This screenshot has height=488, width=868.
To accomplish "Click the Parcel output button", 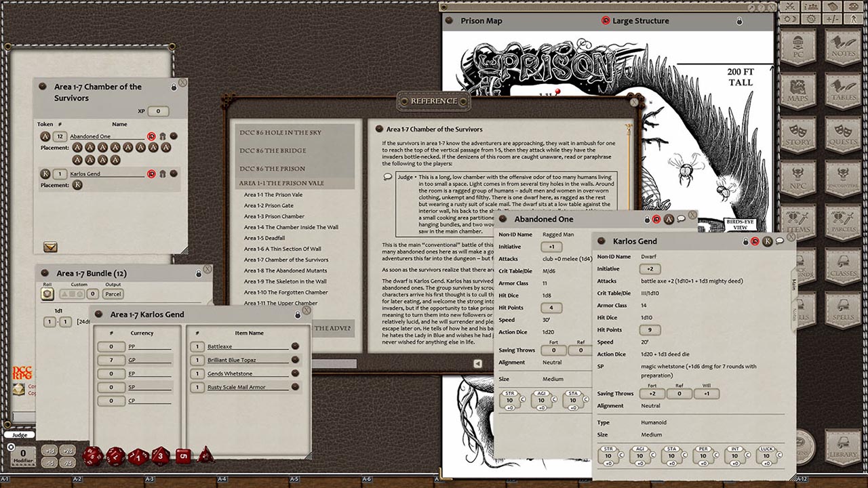I will click(113, 294).
